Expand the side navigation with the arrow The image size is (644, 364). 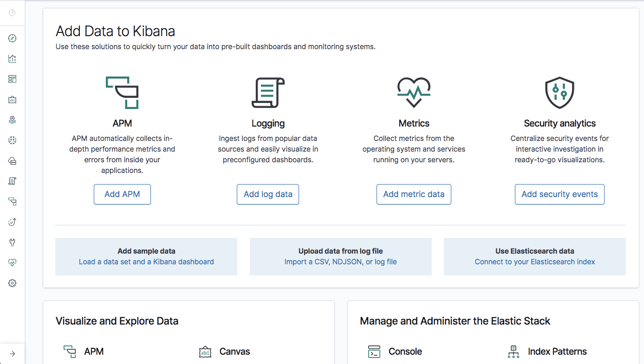tap(13, 354)
